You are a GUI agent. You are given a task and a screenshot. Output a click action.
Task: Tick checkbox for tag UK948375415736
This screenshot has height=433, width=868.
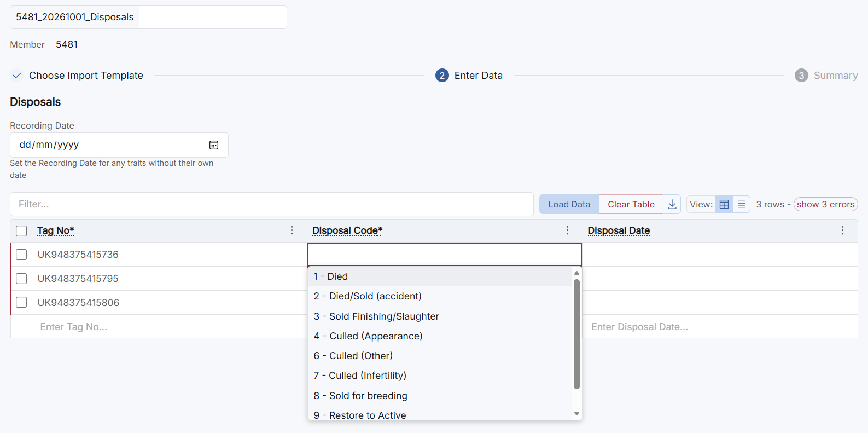(x=21, y=255)
